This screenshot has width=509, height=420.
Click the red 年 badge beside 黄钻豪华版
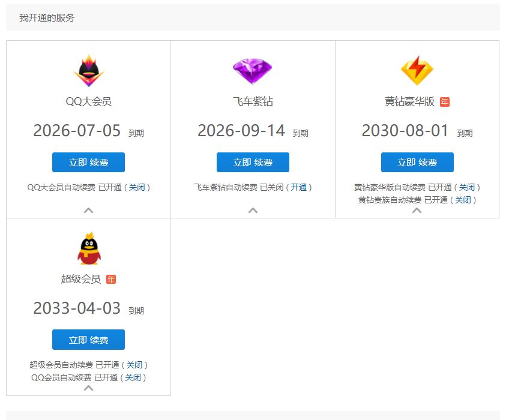coord(445,103)
